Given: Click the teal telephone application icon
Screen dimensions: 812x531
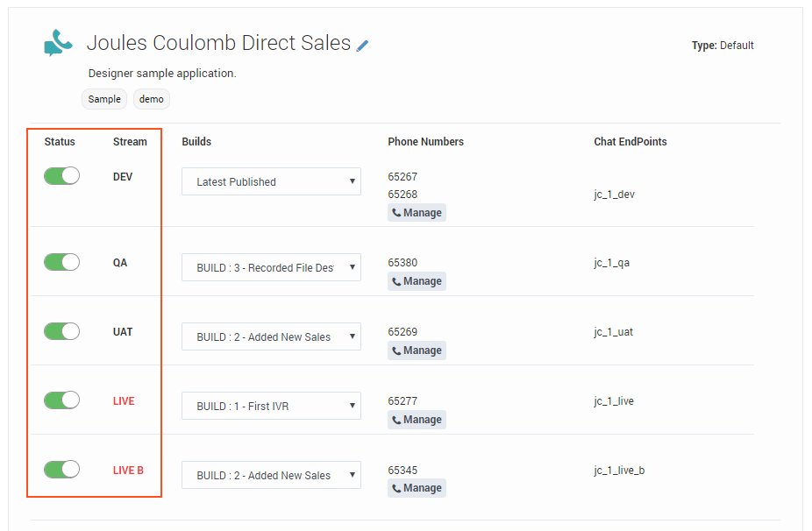Looking at the screenshot, I should [x=56, y=42].
